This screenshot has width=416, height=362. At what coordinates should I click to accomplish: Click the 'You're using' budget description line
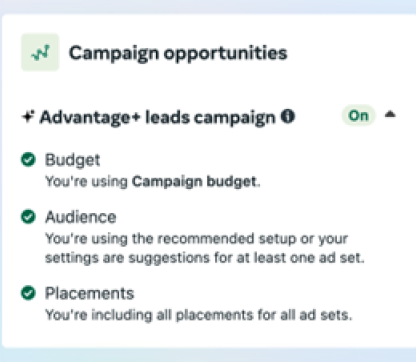tap(153, 182)
